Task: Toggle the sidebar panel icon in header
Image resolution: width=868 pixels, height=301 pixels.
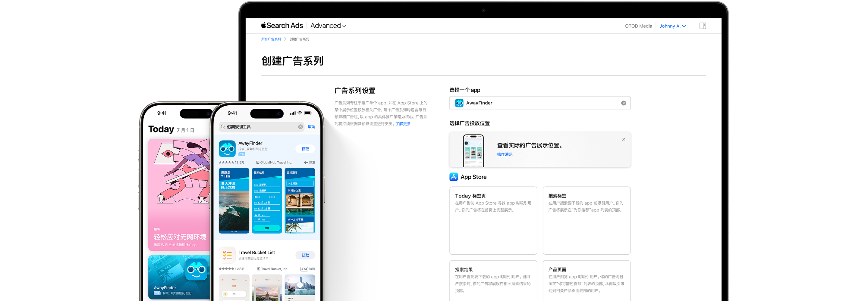Action: point(703,26)
